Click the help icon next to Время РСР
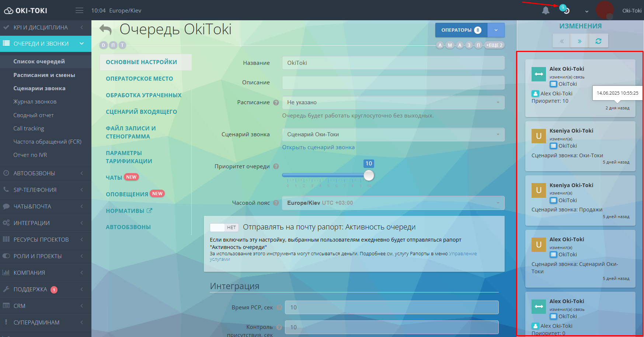Image resolution: width=644 pixels, height=337 pixels. coord(279,308)
